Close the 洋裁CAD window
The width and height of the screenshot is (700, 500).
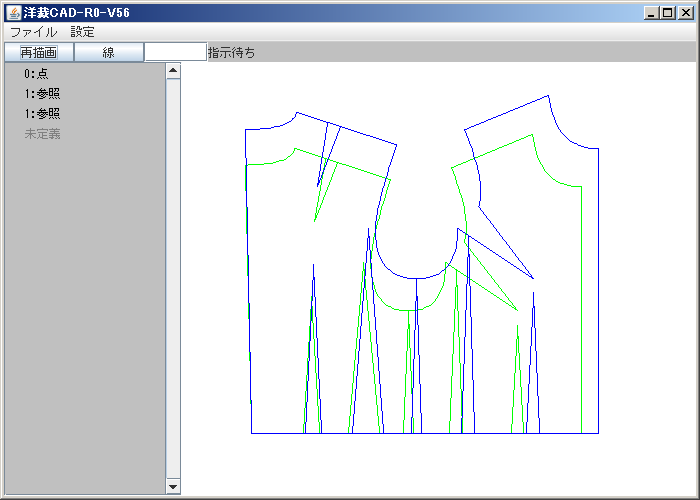coord(686,13)
